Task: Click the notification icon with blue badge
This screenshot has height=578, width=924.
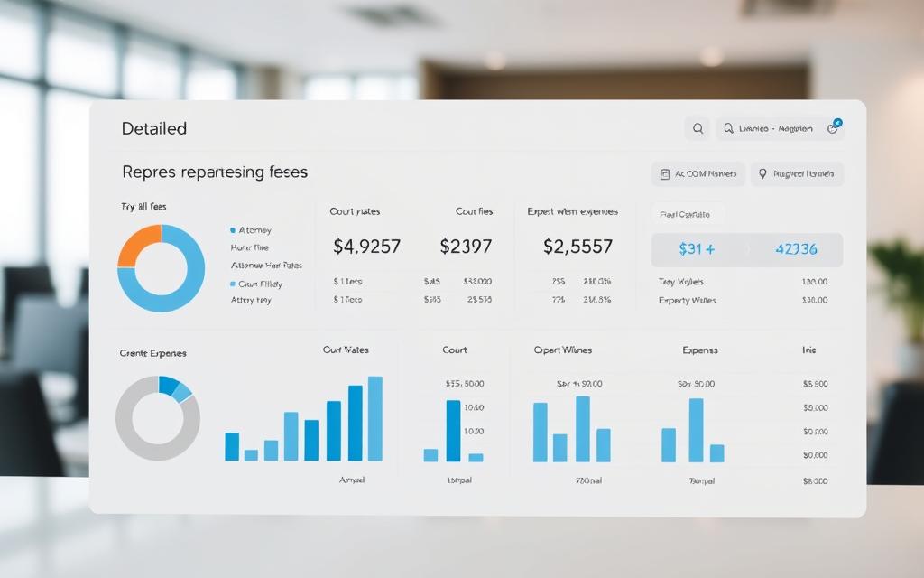Action: 834,126
